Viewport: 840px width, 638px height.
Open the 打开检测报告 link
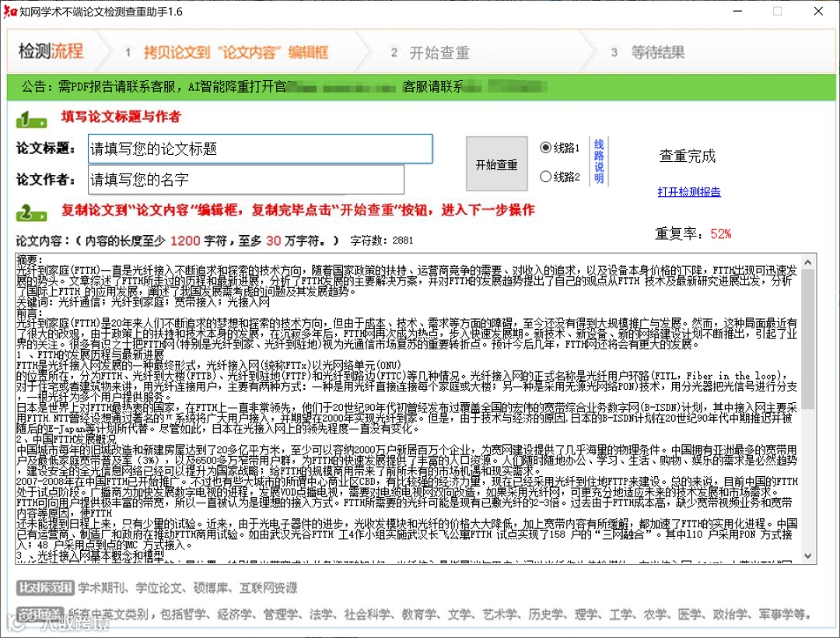coord(689,191)
